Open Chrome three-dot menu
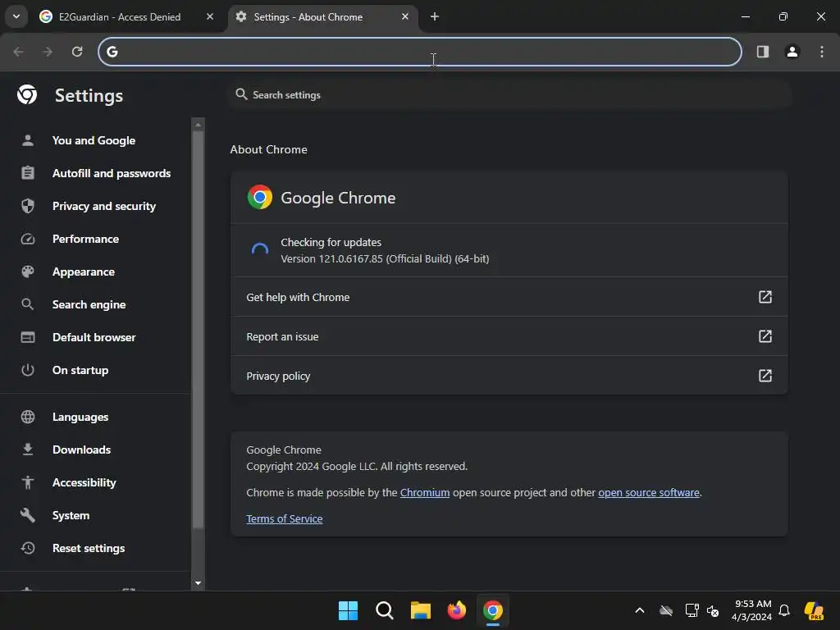The height and width of the screenshot is (630, 840). point(822,52)
